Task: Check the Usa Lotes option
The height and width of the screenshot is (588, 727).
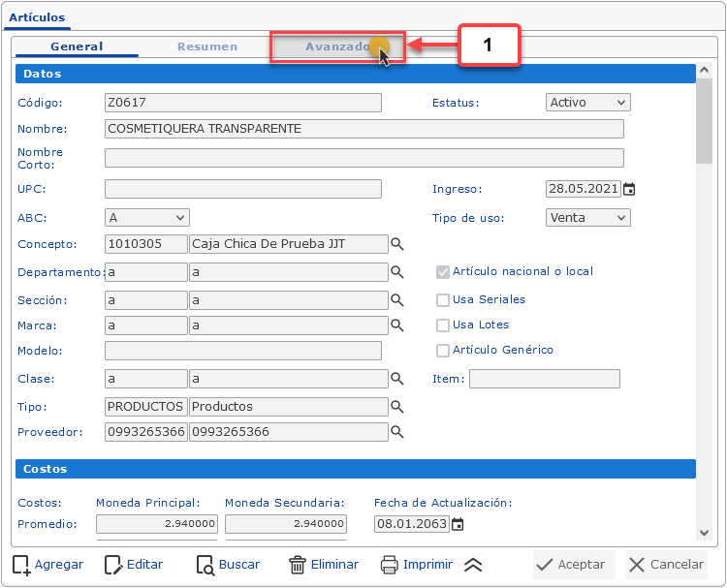Action: coord(443,325)
